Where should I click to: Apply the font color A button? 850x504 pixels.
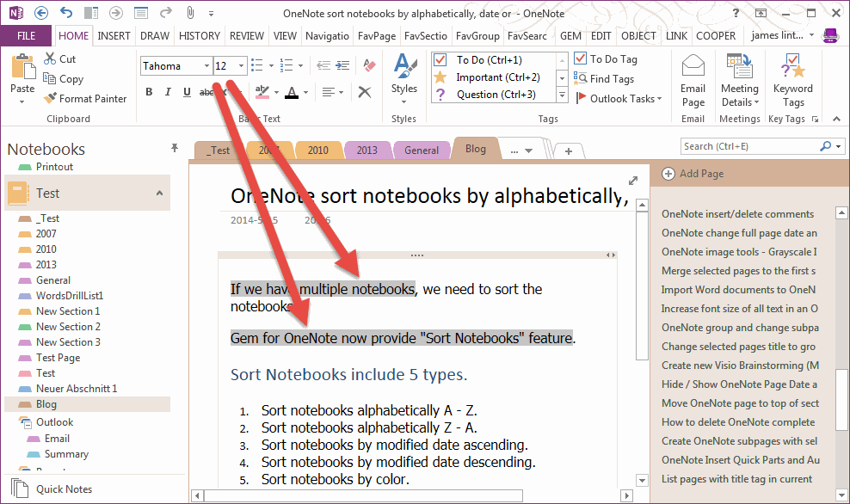[292, 92]
